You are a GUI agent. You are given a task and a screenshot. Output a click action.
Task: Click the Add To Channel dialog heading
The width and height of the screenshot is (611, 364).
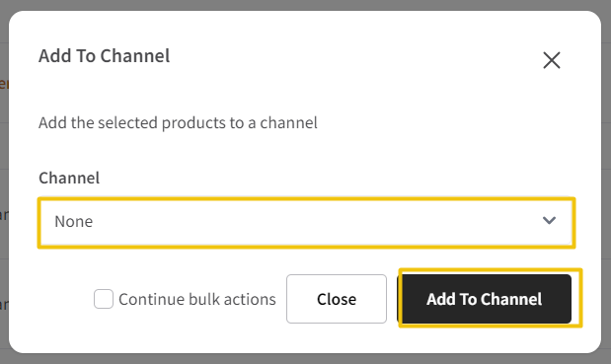pos(104,55)
